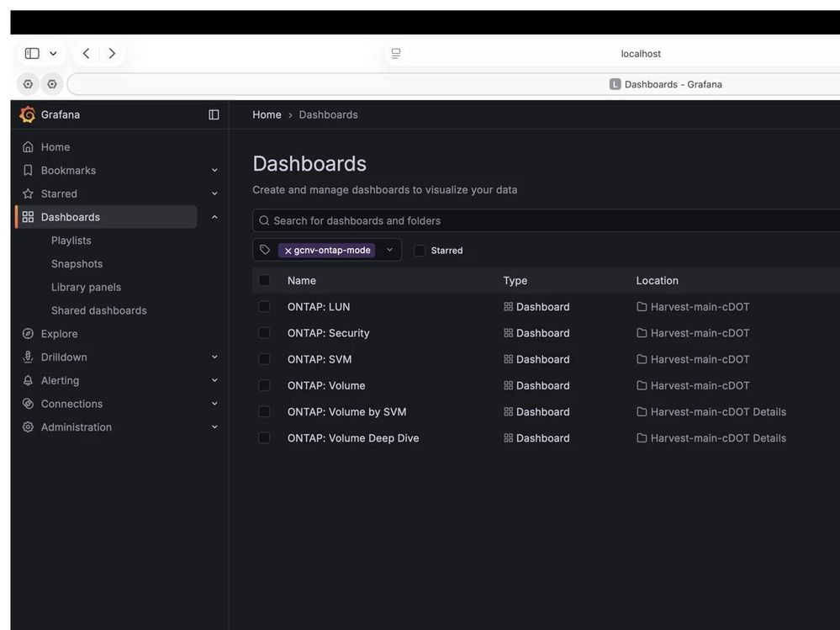Expand the Bookmarks section chevron
Image resolution: width=840 pixels, height=630 pixels.
click(x=214, y=171)
